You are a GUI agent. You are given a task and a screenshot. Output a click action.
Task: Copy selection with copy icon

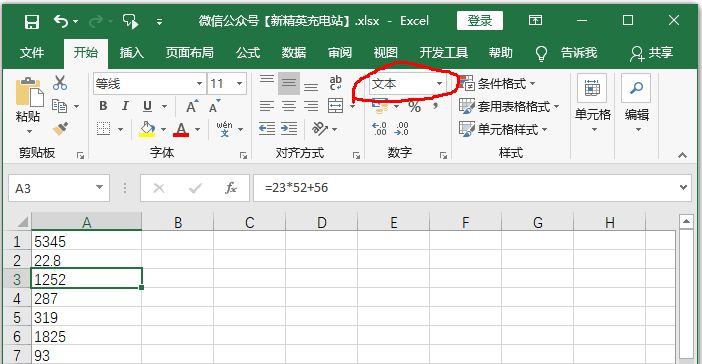tap(60, 106)
